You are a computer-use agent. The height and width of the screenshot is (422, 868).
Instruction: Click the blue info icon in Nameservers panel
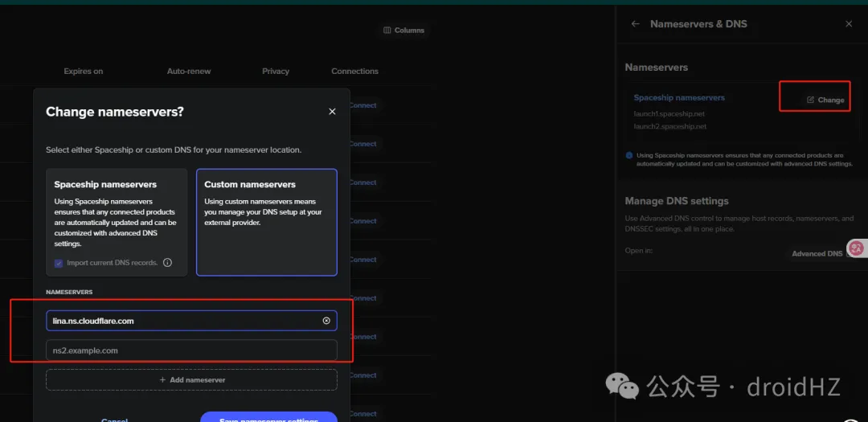(629, 155)
